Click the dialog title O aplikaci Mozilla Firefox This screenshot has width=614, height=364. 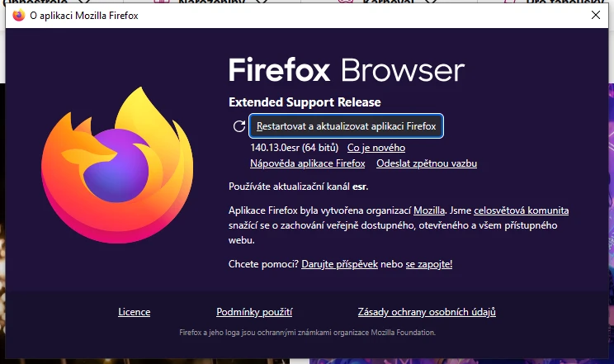click(x=84, y=16)
